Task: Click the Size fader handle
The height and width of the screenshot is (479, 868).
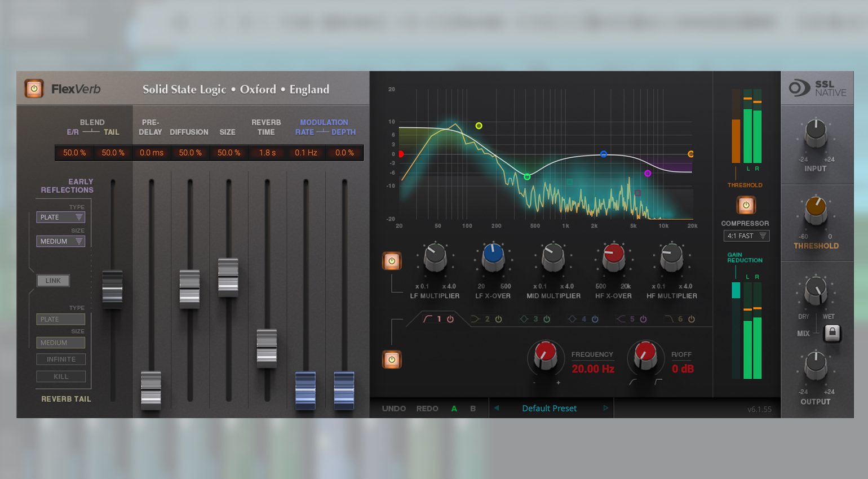Action: pyautogui.click(x=228, y=277)
